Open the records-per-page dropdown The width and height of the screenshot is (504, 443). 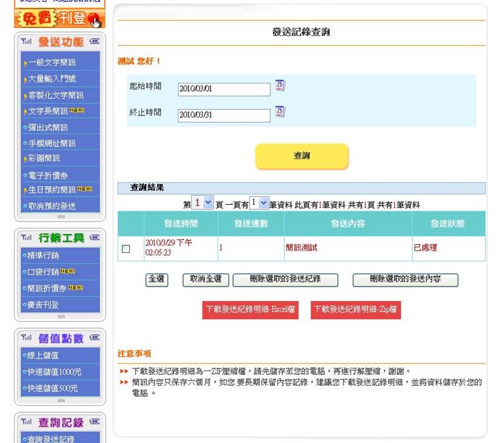(259, 203)
